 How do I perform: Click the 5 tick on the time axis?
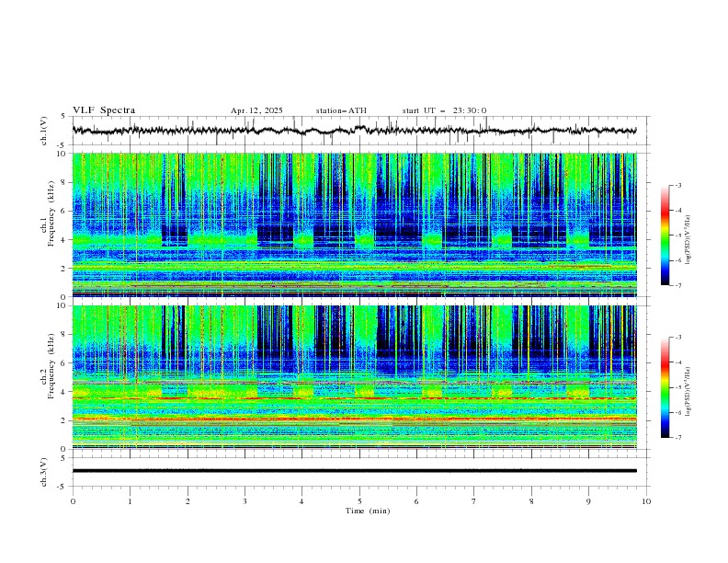(x=359, y=501)
